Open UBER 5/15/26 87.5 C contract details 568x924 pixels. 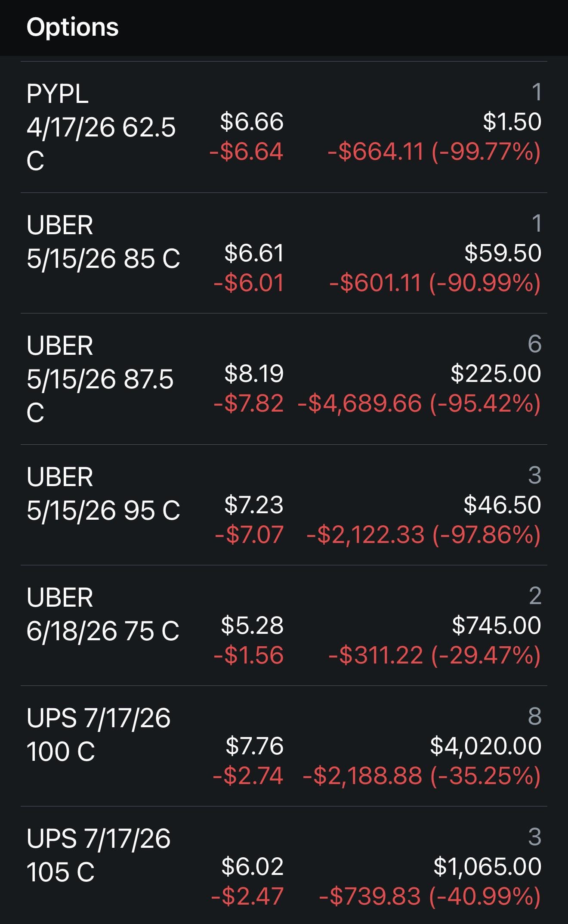pos(100,379)
